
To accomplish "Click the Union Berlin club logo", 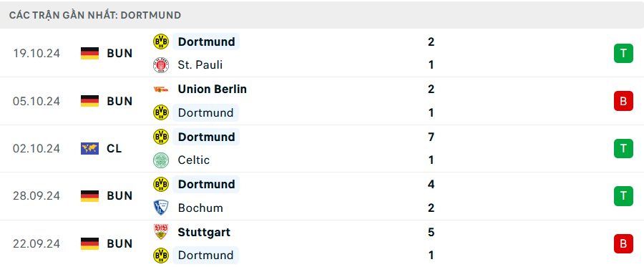I will (161, 89).
